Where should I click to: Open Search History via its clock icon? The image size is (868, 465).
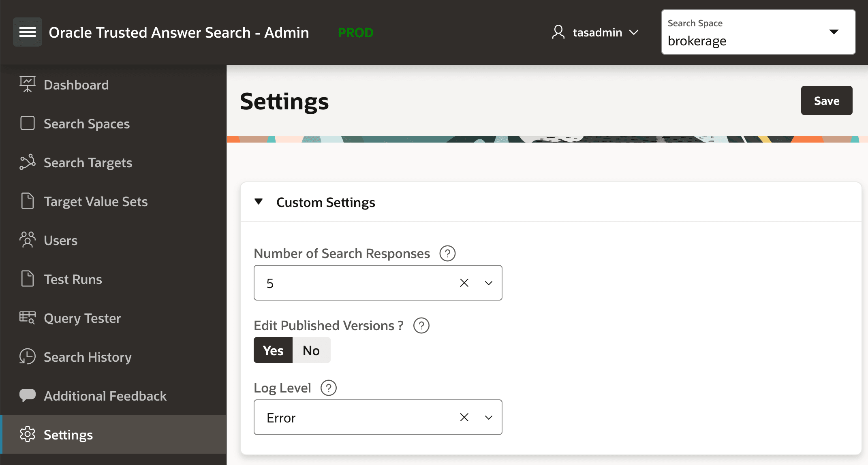[27, 357]
